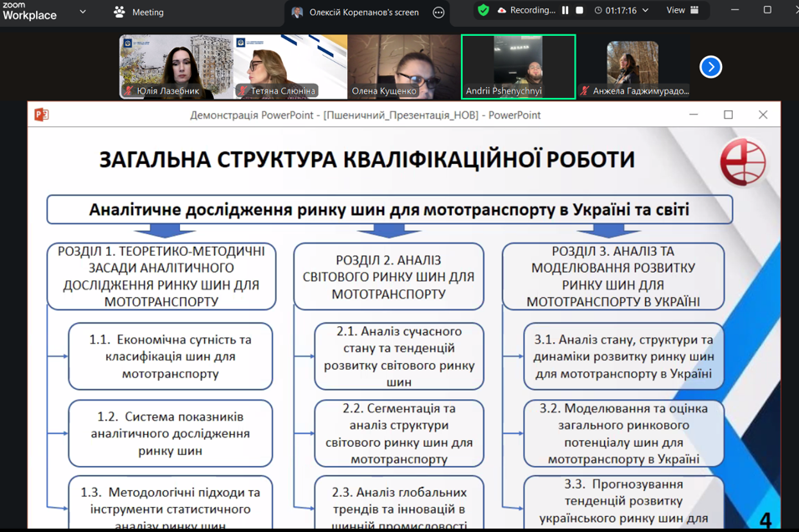Click the red globe logo on slide
This screenshot has width=799, height=532.
(x=742, y=161)
